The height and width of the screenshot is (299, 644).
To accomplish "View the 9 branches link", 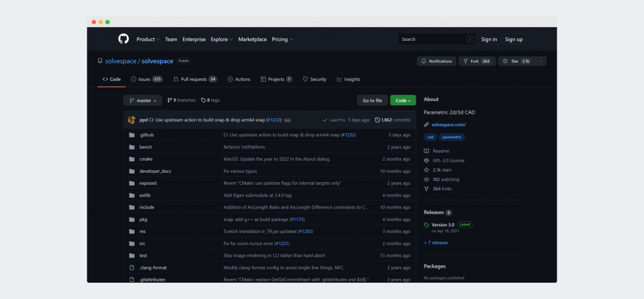I will [181, 100].
